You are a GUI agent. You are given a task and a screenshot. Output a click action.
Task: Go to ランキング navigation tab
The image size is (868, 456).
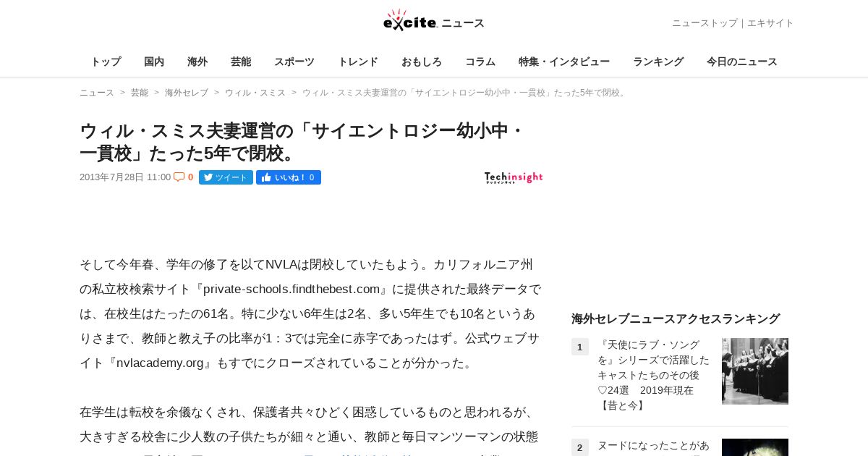click(x=658, y=62)
